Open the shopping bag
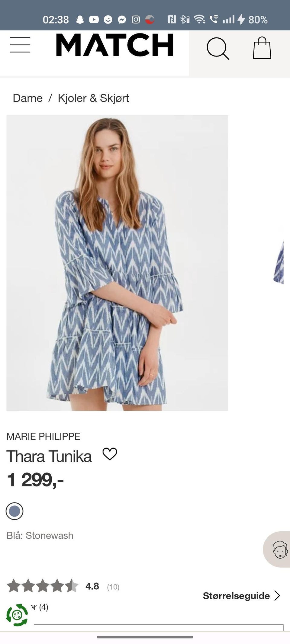Screen dimensions: 290x644 pyautogui.click(x=262, y=48)
